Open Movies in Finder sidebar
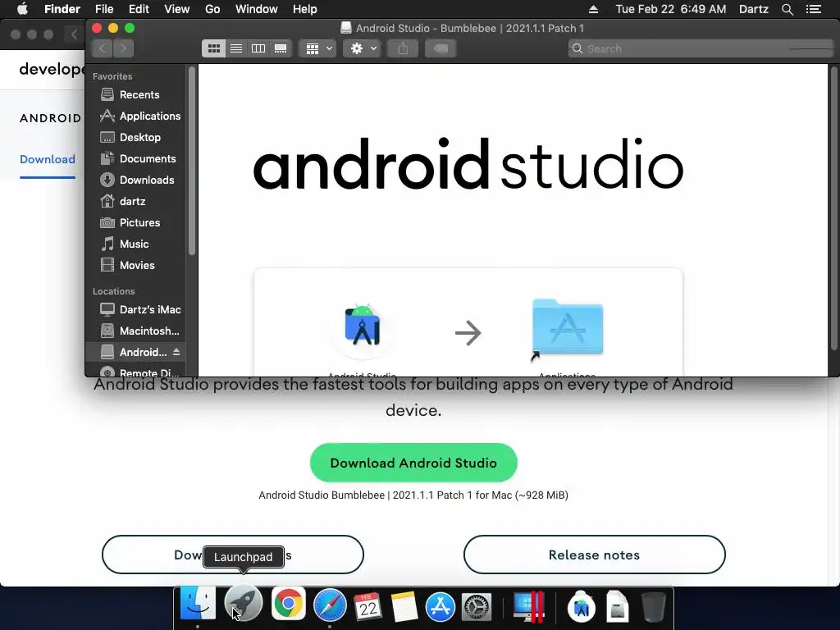This screenshot has height=630, width=840. tap(136, 266)
